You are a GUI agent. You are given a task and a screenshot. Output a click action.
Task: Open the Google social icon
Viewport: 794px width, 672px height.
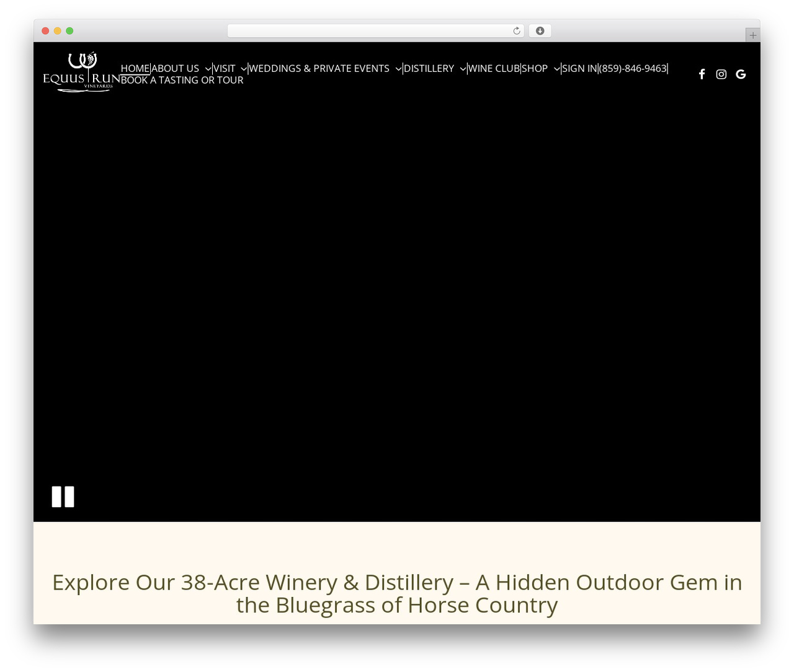click(x=741, y=74)
